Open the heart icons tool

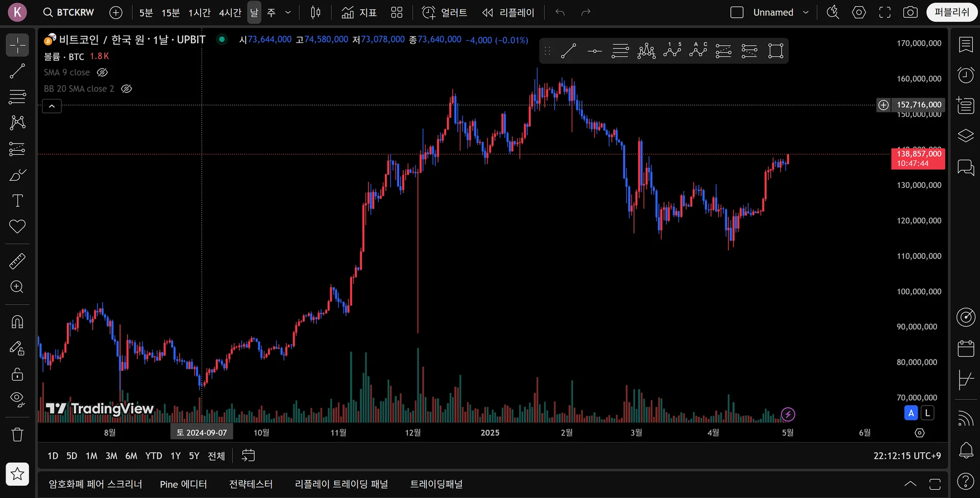(x=17, y=226)
